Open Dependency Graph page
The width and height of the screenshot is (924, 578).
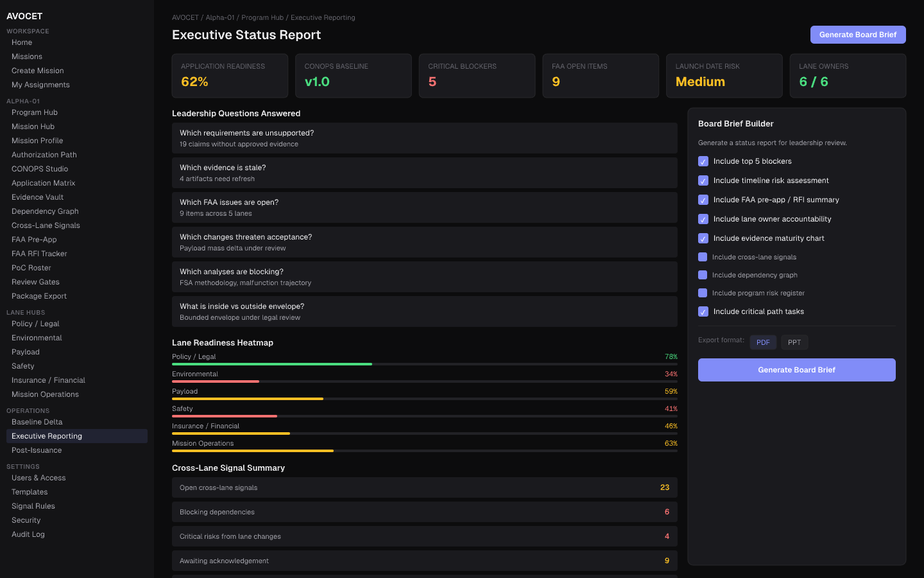coord(77,211)
